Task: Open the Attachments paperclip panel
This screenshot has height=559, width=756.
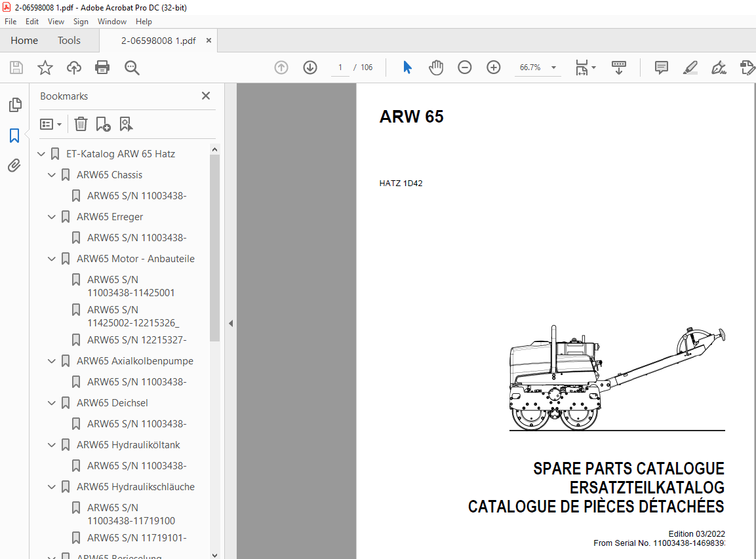Action: point(14,166)
